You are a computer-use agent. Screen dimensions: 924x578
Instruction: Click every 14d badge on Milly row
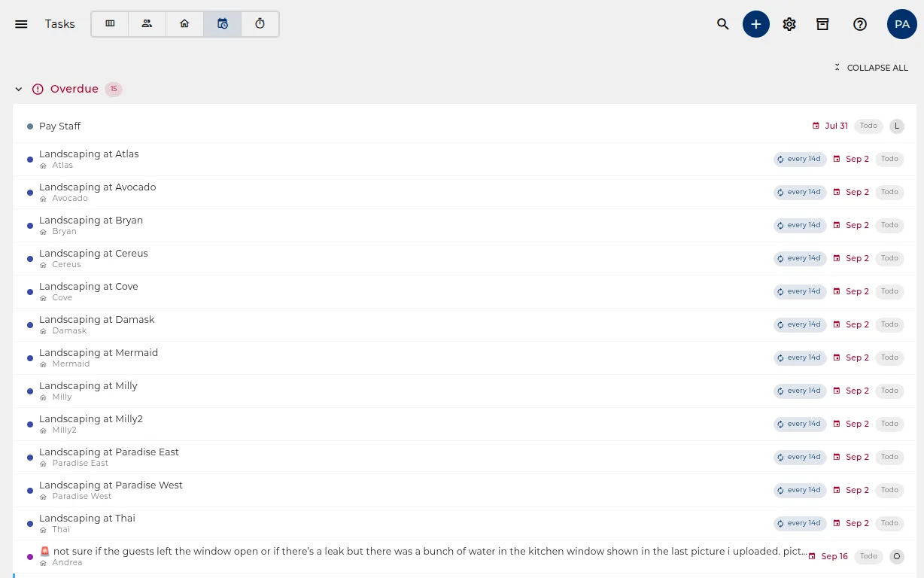800,391
